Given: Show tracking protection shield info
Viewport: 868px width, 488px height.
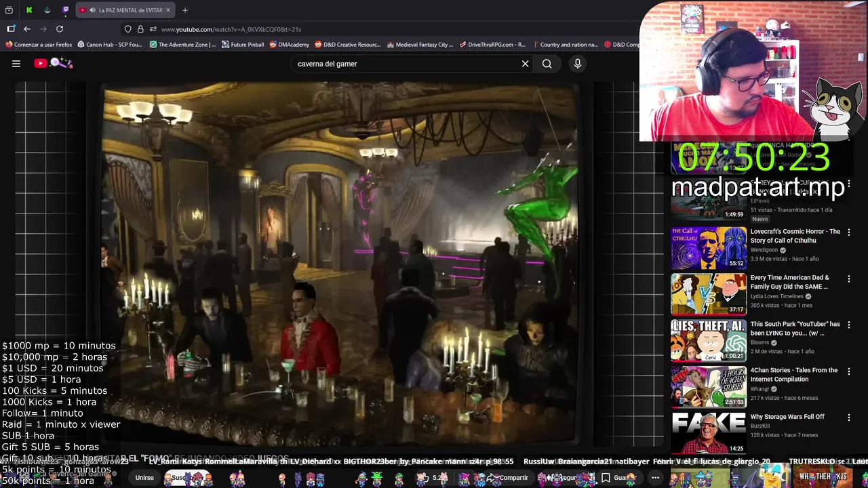Looking at the screenshot, I should [x=127, y=29].
